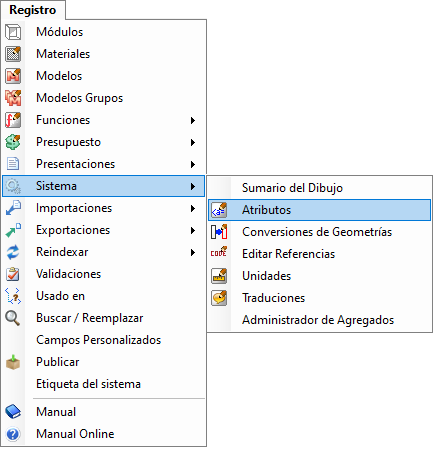Expand the Reindexar submenu arrow
The width and height of the screenshot is (440, 461).
[x=193, y=252]
